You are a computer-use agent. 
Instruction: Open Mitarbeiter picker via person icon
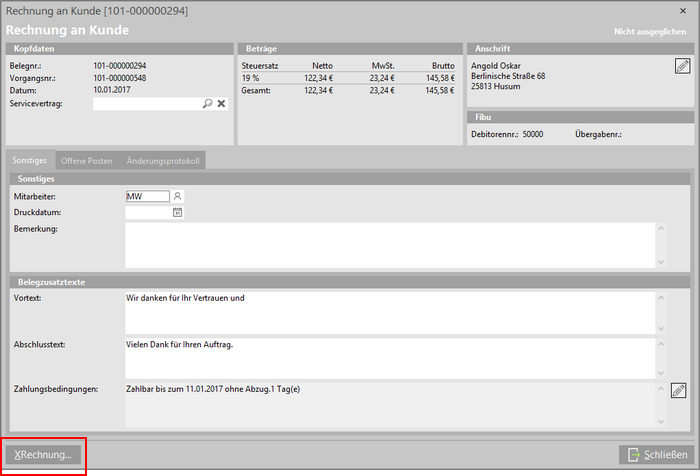177,197
